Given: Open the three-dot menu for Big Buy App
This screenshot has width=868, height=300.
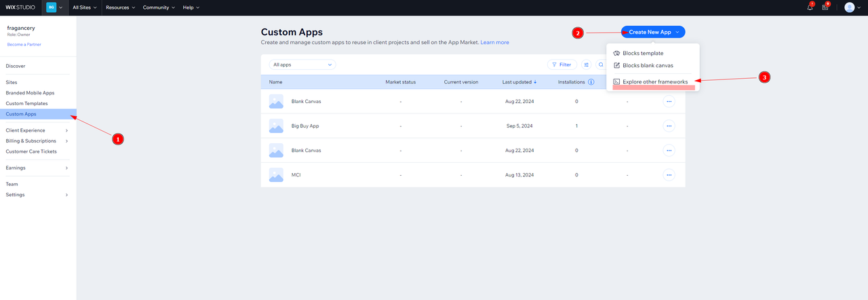Looking at the screenshot, I should (669, 126).
